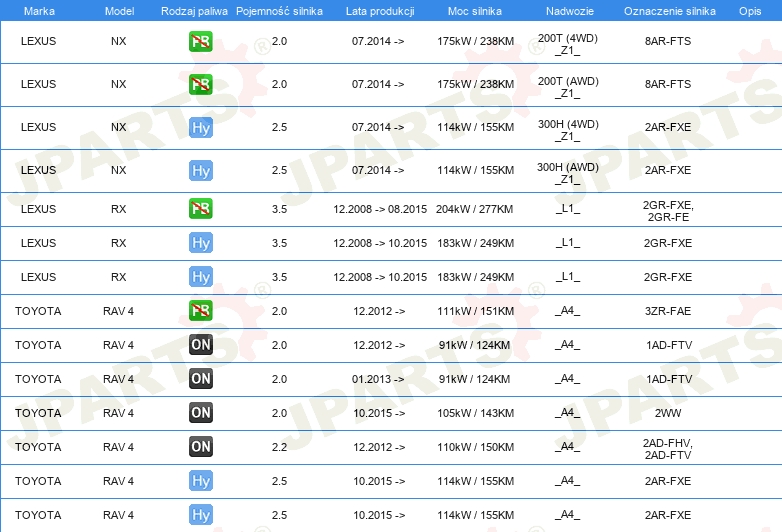Click the 12.2008 -> 08.2015 production years cell
Screen dimensions: 782x532
[x=380, y=209]
